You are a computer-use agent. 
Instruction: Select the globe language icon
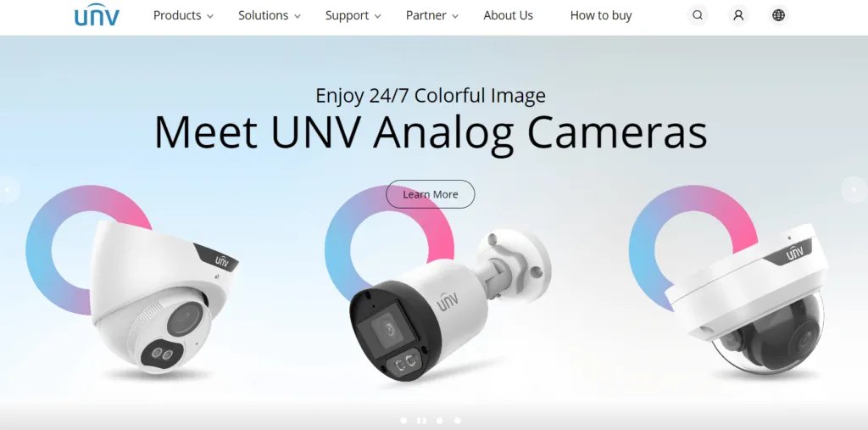[778, 15]
